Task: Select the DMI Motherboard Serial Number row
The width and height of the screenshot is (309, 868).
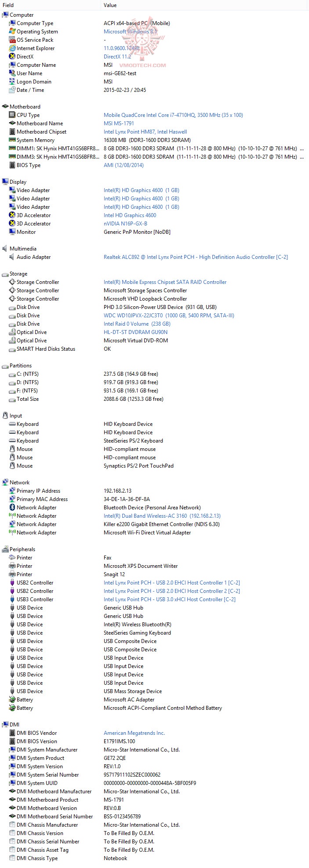Action: 154,817
